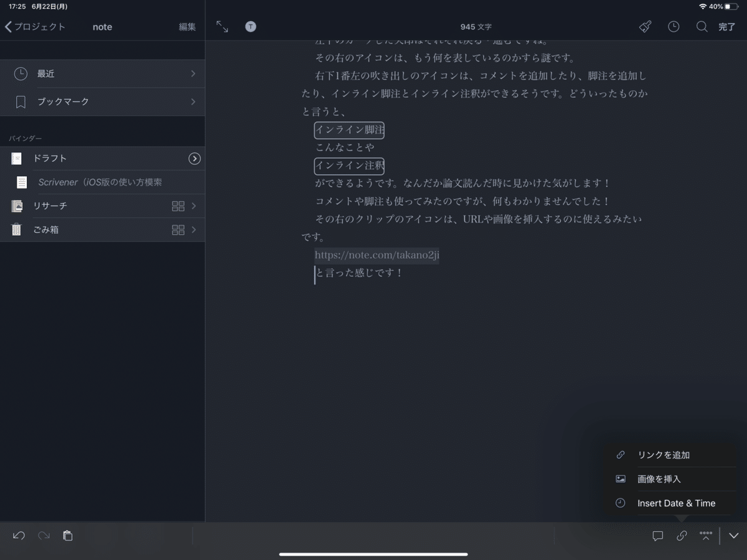
Task: Tap 完了 to finish editing
Action: click(x=727, y=27)
